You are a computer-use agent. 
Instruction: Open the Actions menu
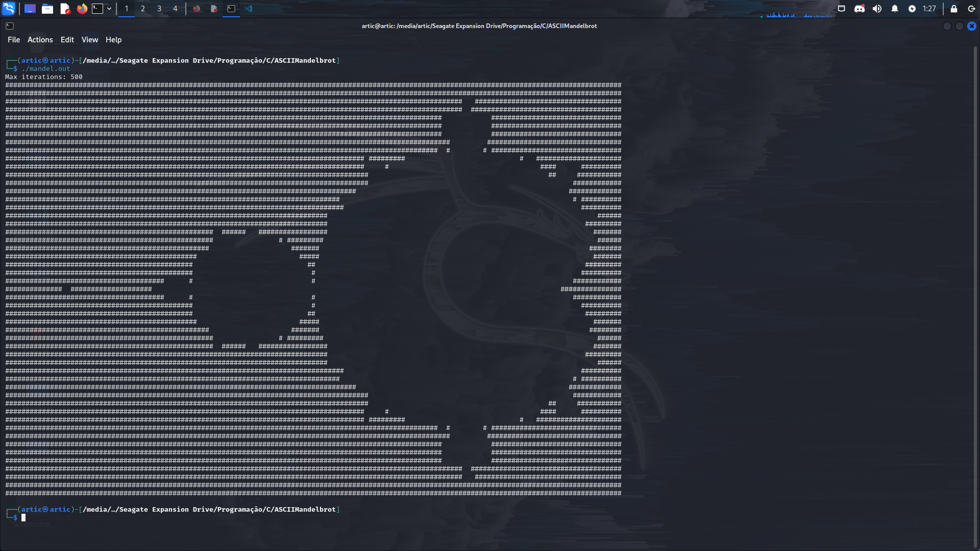click(x=40, y=40)
